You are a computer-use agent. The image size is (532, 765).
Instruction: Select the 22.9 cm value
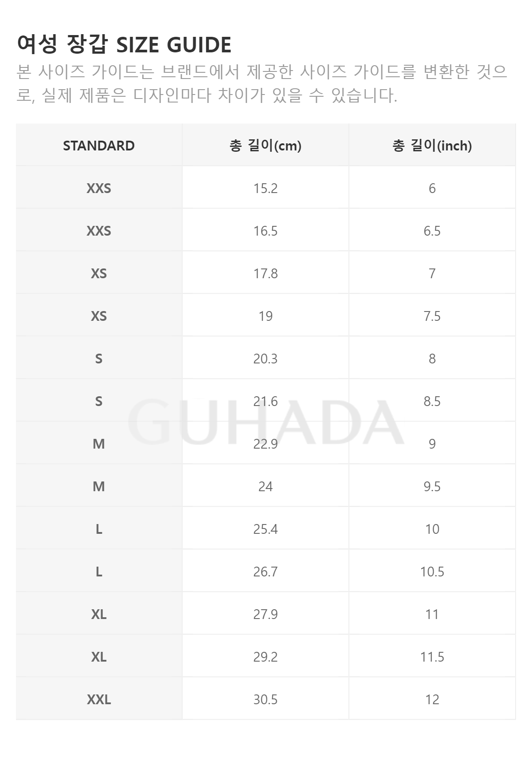click(x=266, y=444)
